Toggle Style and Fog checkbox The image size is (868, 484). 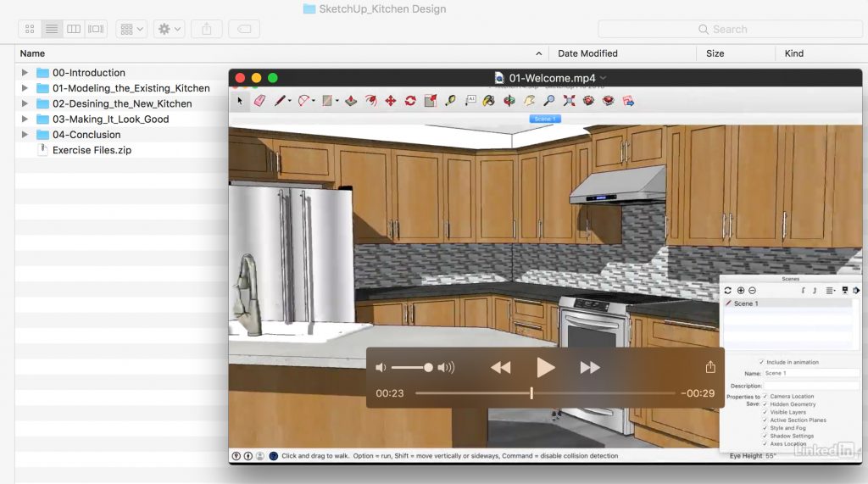click(x=765, y=427)
